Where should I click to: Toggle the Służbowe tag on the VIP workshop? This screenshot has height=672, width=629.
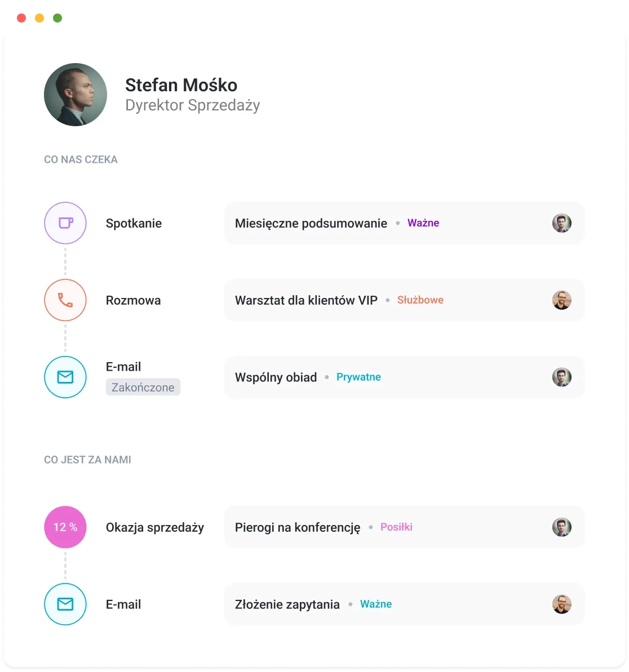(420, 300)
